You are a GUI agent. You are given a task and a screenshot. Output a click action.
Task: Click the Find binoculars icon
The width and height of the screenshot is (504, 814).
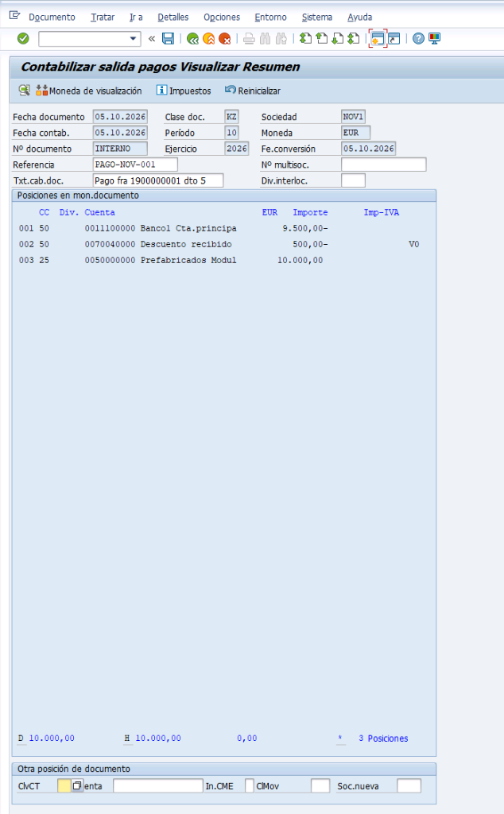tap(266, 38)
